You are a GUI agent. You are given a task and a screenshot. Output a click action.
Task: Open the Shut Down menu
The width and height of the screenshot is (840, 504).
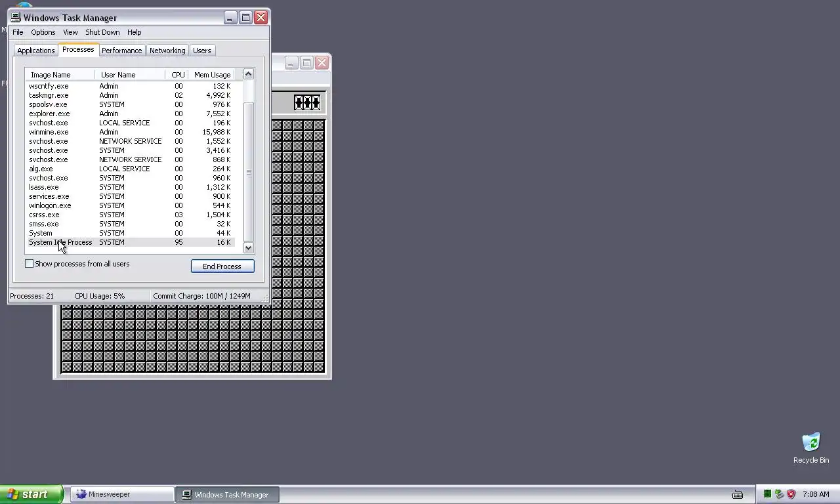pos(102,32)
